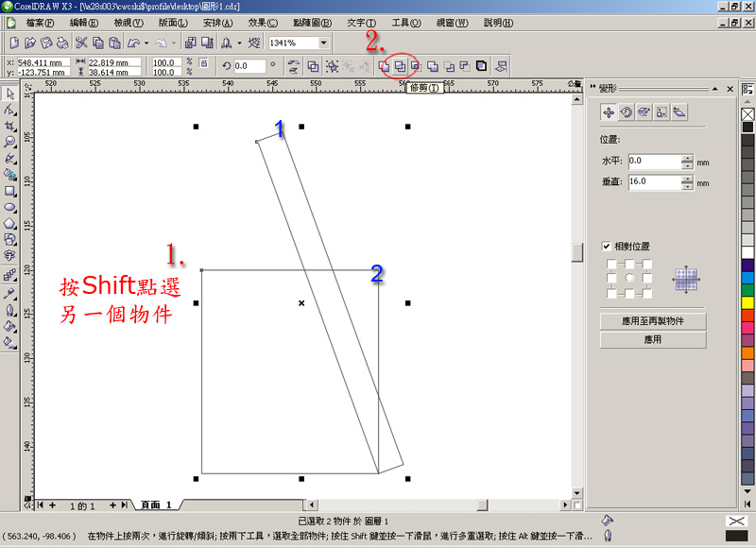
Task: Click the Cut scissors icon
Action: 81,43
